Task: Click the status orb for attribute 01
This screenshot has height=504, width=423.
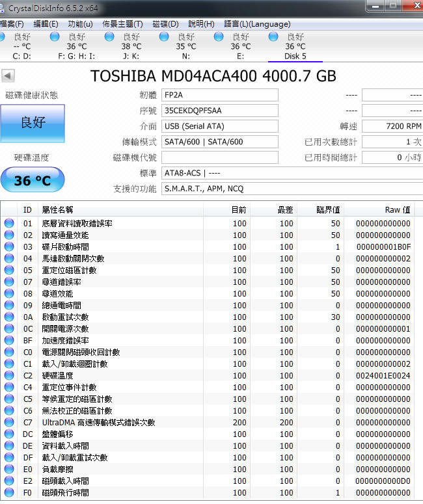Action: tap(9, 224)
